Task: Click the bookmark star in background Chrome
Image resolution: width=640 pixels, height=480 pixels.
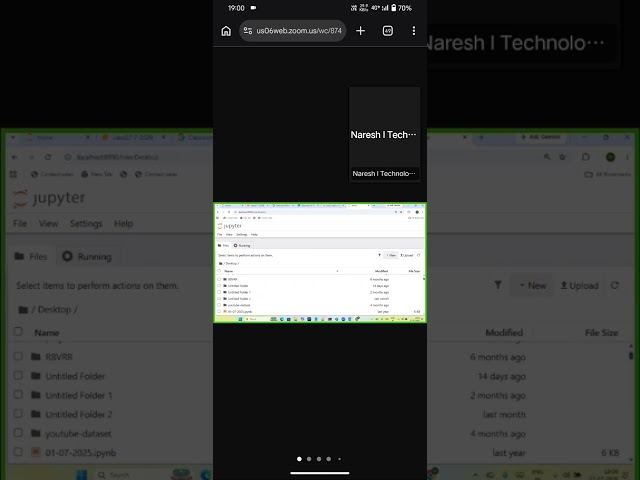Action: click(562, 157)
